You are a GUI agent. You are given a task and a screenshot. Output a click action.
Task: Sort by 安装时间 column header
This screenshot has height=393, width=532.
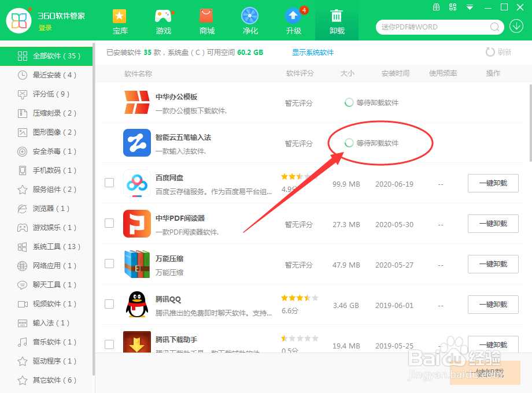tap(396, 73)
